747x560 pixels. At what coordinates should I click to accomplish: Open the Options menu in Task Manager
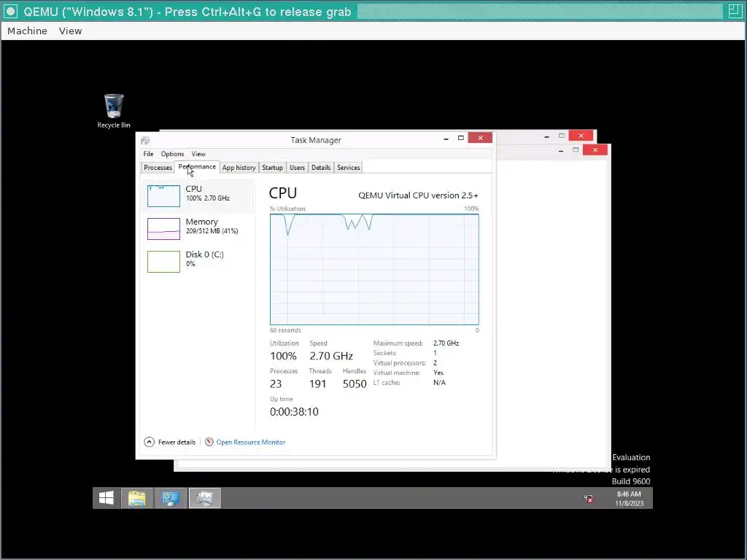[x=172, y=154]
